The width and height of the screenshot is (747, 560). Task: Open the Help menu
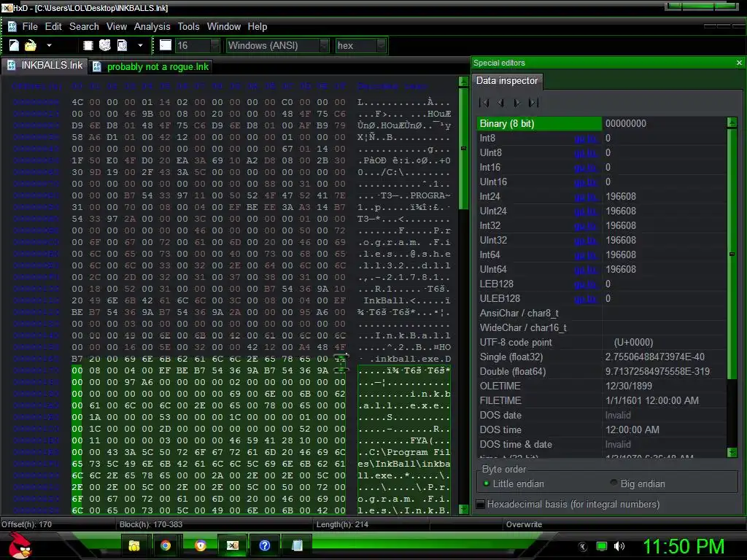click(x=258, y=27)
